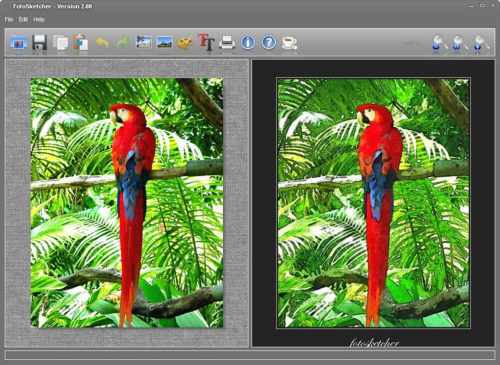The image size is (500, 365).
Task: Click the blue landscape picture icon
Action: pos(164,42)
